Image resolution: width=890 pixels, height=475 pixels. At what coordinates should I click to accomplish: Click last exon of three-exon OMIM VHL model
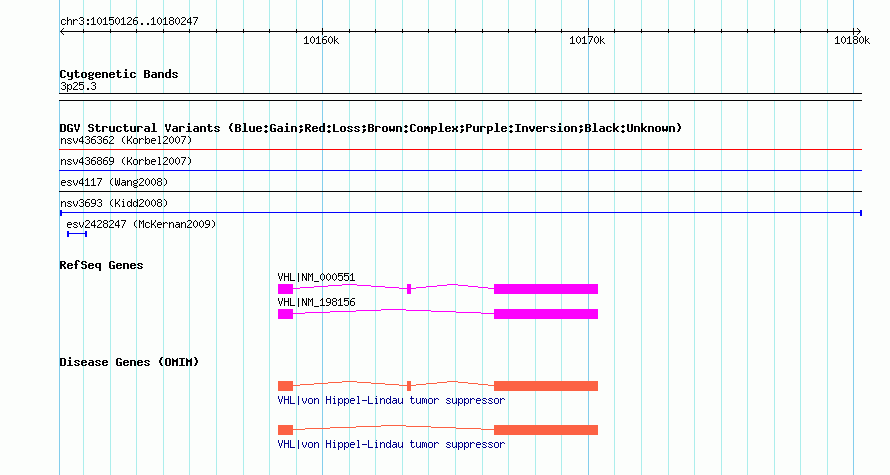click(545, 386)
